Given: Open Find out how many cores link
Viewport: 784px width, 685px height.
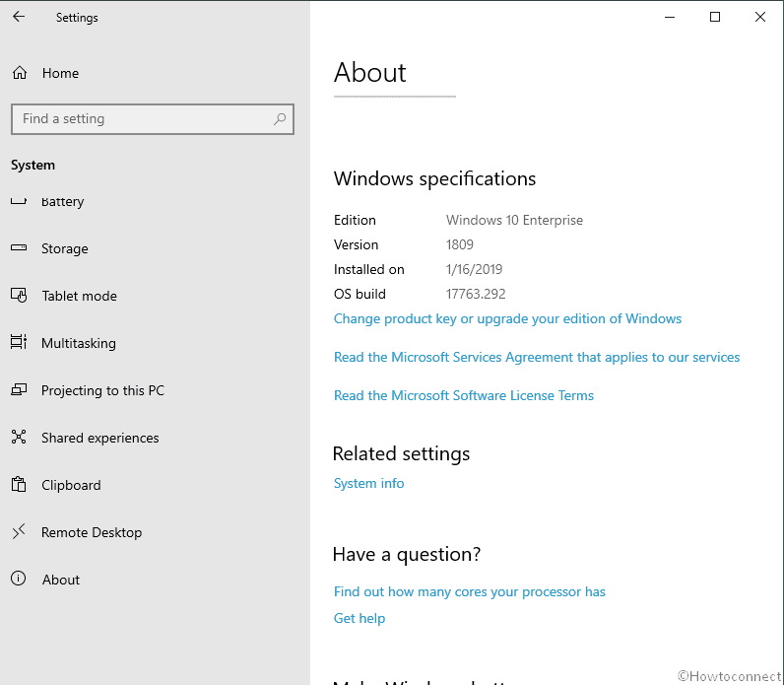Looking at the screenshot, I should coord(470,592).
